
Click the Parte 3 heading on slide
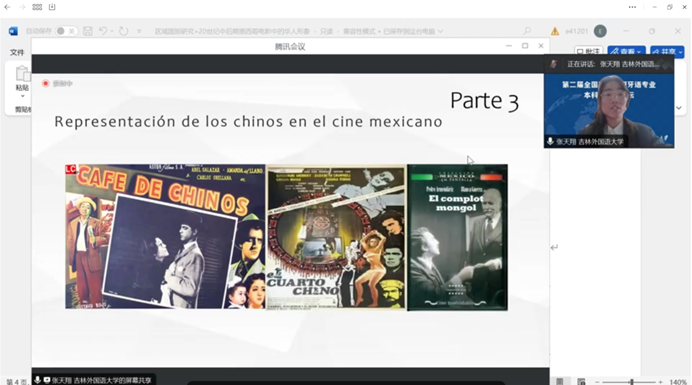pos(484,101)
